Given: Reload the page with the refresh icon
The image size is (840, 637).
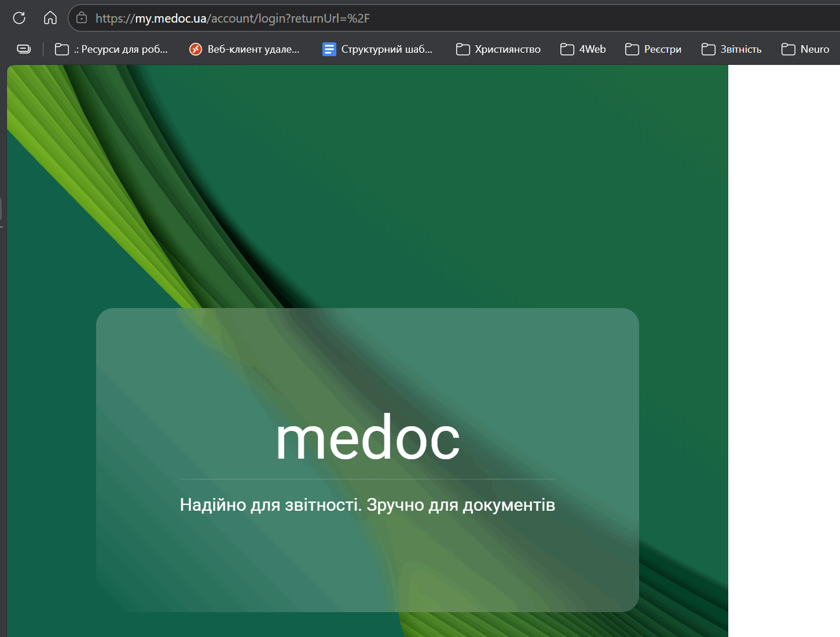Looking at the screenshot, I should coord(19,18).
